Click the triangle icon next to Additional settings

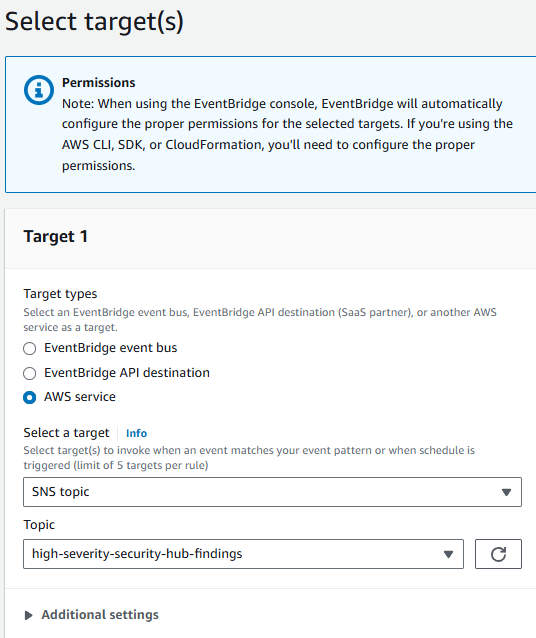click(x=28, y=615)
